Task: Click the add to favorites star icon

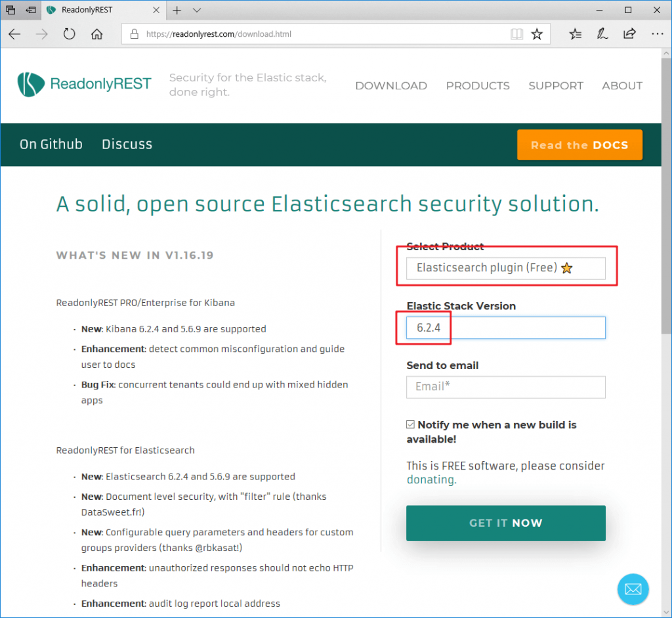Action: click(x=537, y=33)
